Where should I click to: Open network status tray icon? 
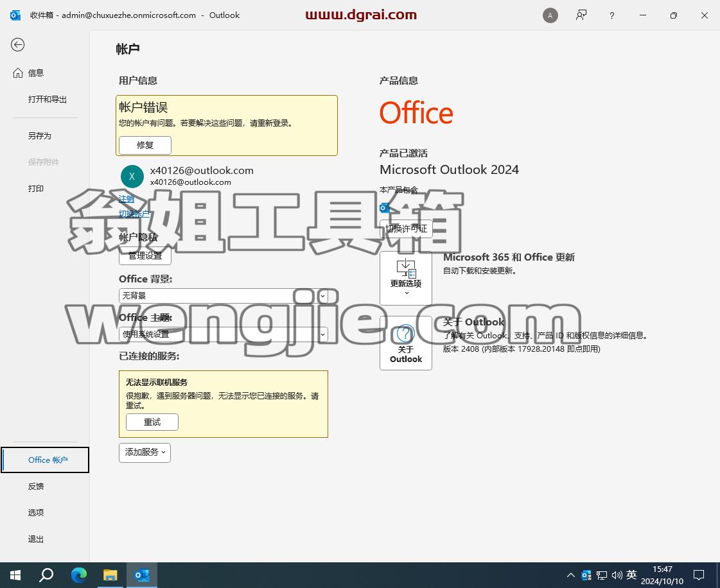[x=602, y=575]
